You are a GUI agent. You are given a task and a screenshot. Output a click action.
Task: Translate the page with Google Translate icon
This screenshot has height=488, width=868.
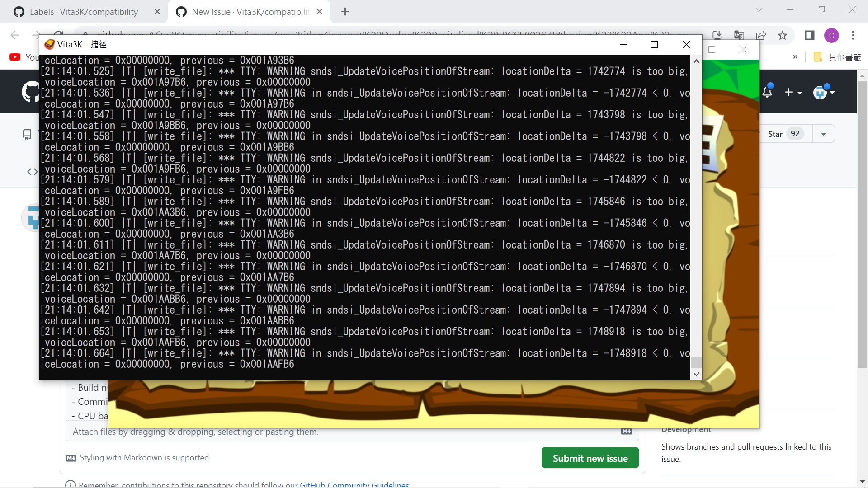point(740,35)
